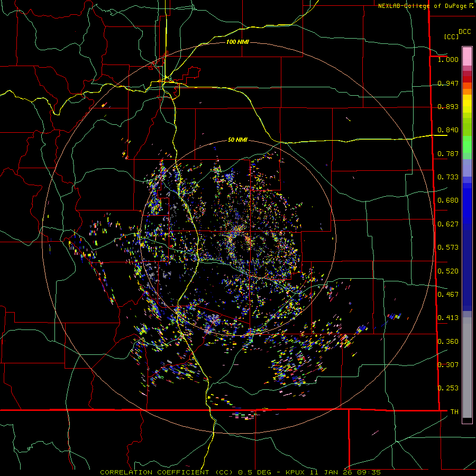
Task: Click the 100 NMI range ring label
Action: pos(237,42)
